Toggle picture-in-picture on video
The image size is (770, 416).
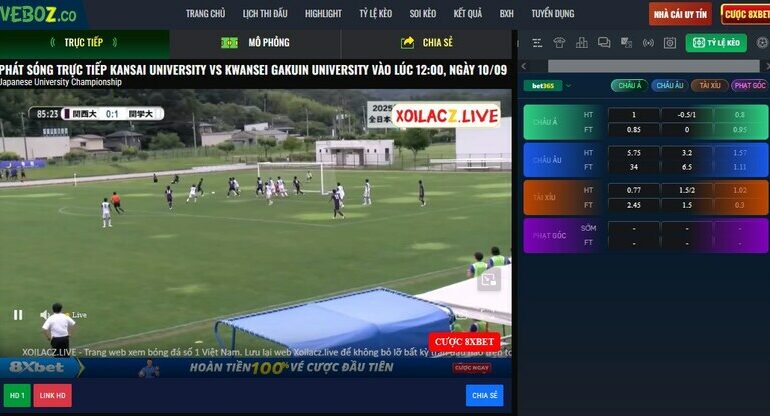[488, 281]
